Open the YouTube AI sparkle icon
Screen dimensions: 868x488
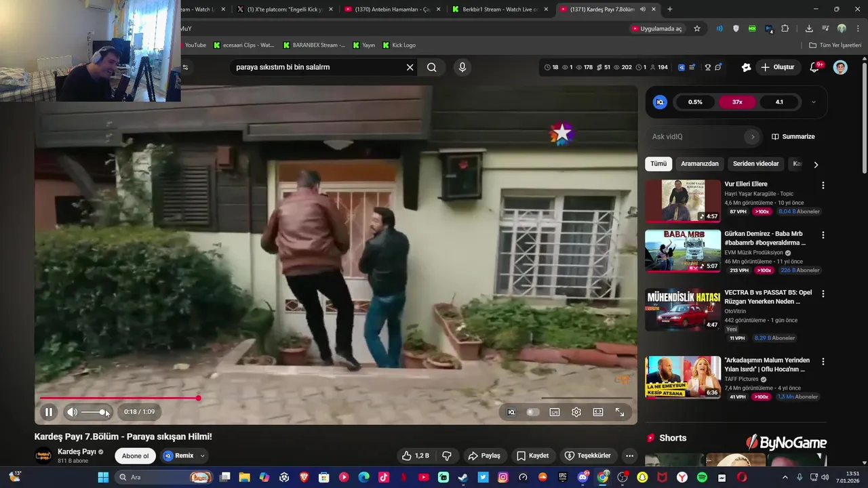pyautogui.click(x=746, y=67)
